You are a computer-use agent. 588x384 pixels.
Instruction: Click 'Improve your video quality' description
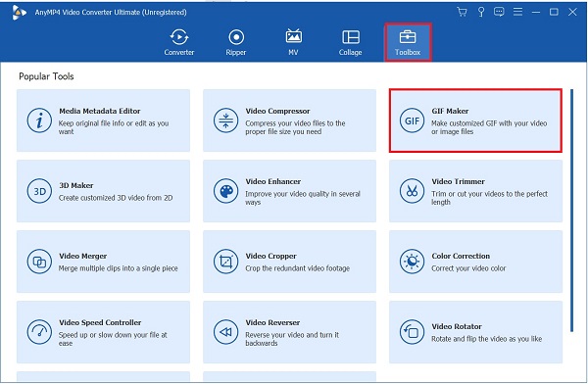click(303, 198)
